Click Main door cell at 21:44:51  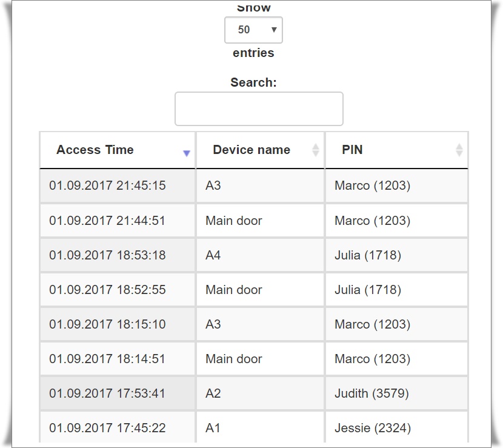click(x=234, y=221)
